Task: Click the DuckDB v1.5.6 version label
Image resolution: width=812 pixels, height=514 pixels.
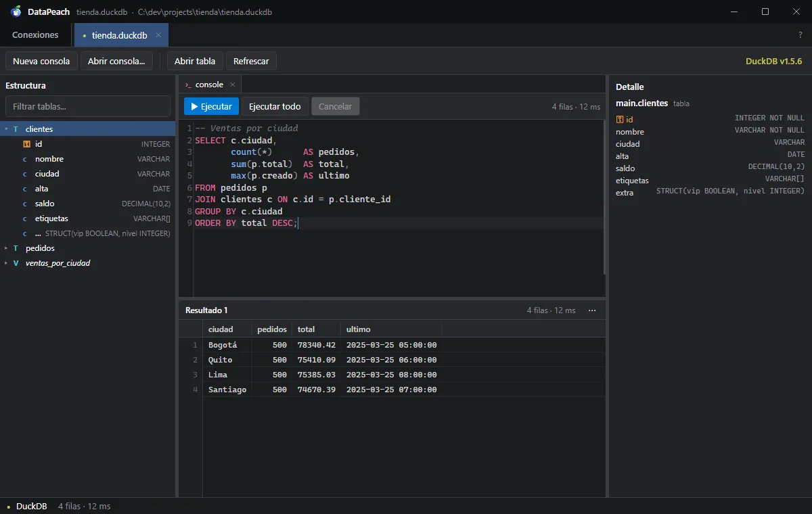Action: 773,61
